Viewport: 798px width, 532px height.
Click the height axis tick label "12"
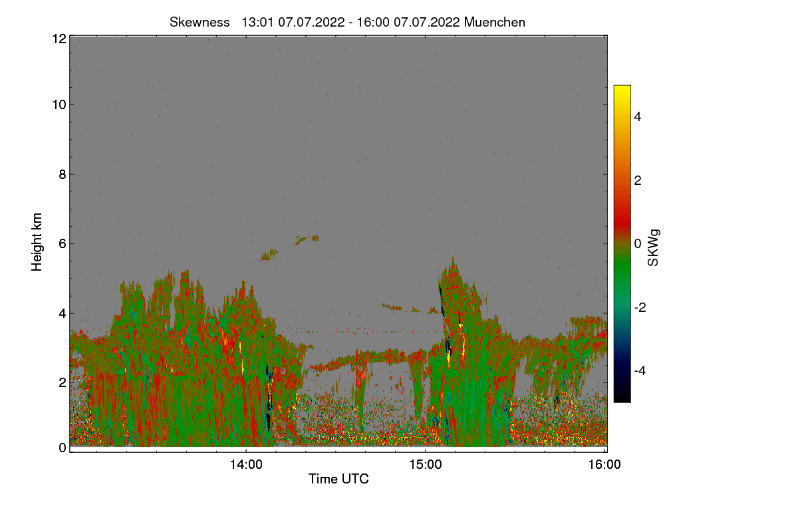tap(59, 39)
